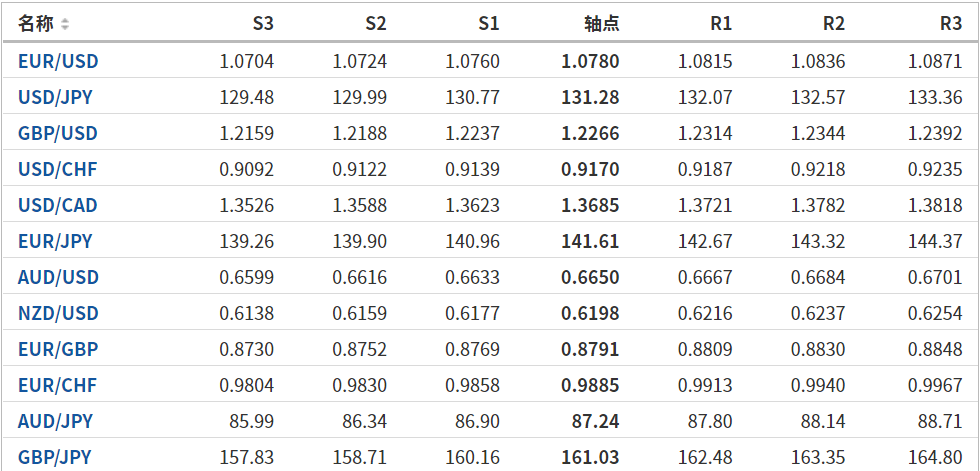This screenshot has width=980, height=471.
Task: Select the USD/JPY R1 value 132.07
Action: pos(705,97)
